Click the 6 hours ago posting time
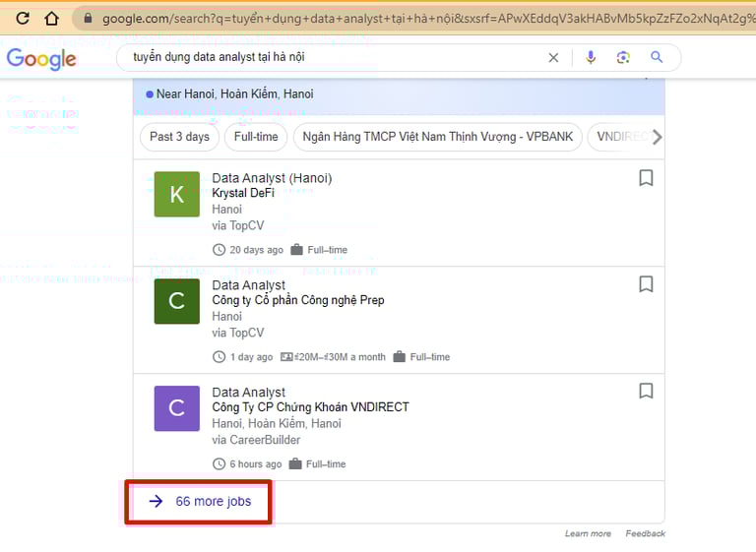Image resolution: width=756 pixels, height=552 pixels. point(255,464)
